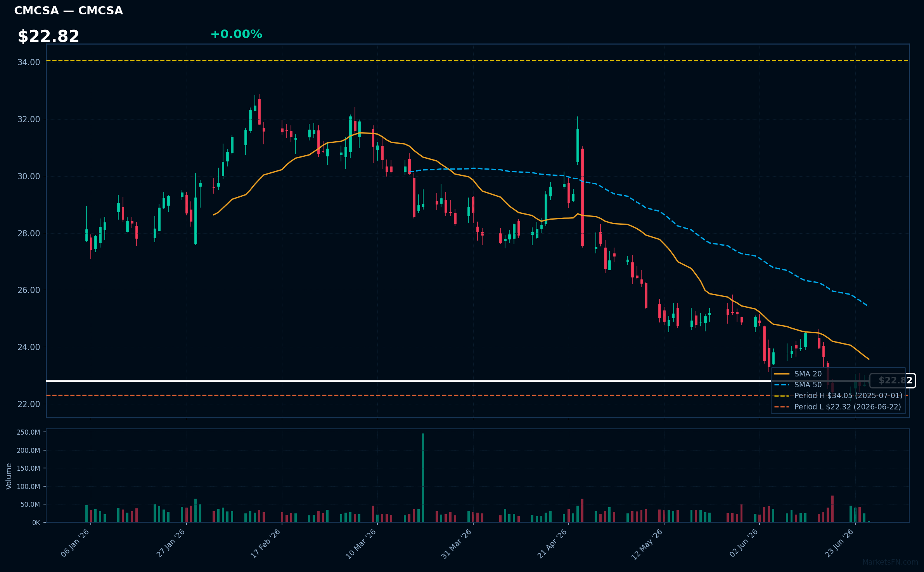
Task: Click the orange SMA 20 line swatch in legend
Action: coord(782,374)
